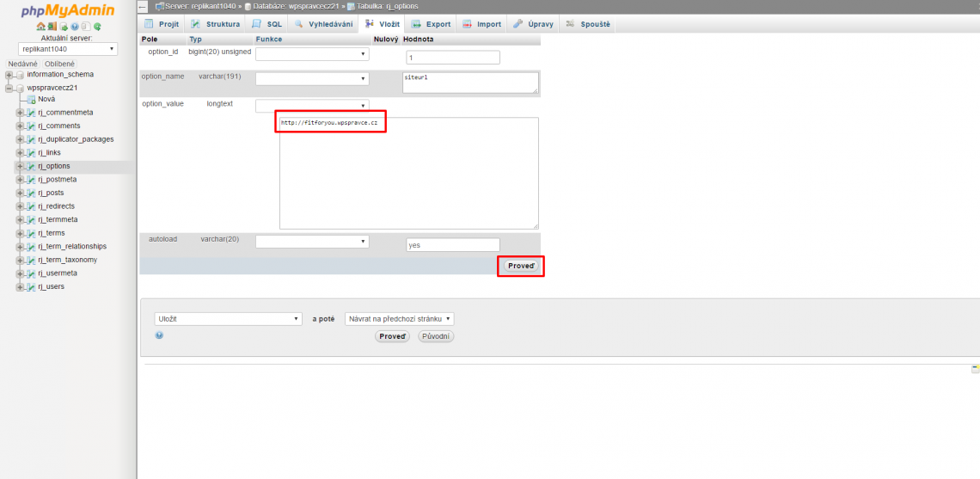Click the Původní reset button

pyautogui.click(x=436, y=336)
